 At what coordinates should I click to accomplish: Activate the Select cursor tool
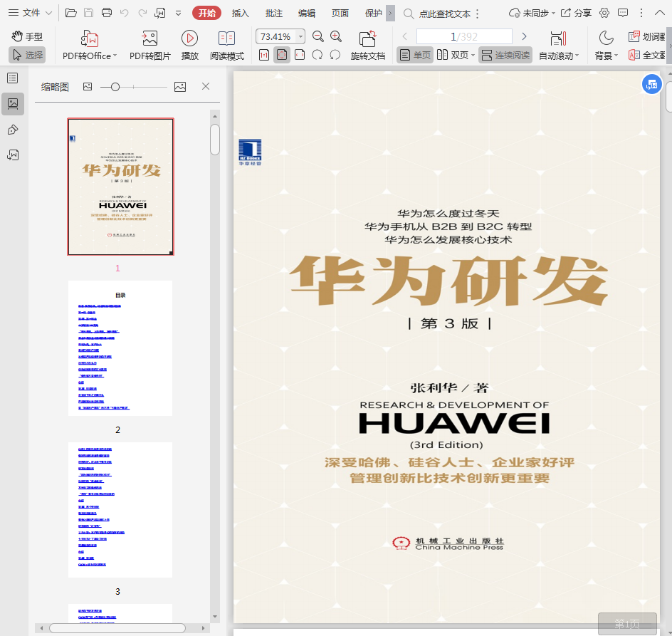28,55
